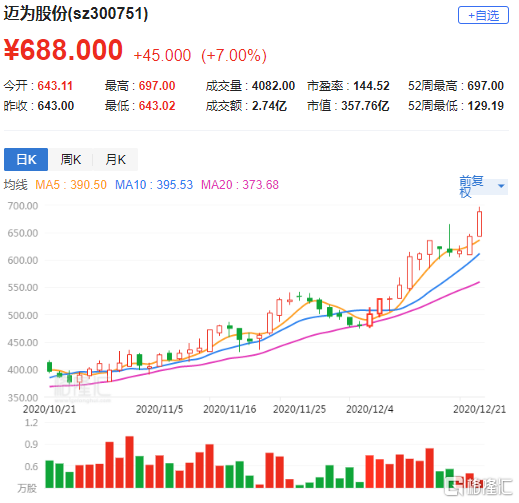Click the tallest red volume bar
This screenshot has height=503, width=519.
coord(129,462)
